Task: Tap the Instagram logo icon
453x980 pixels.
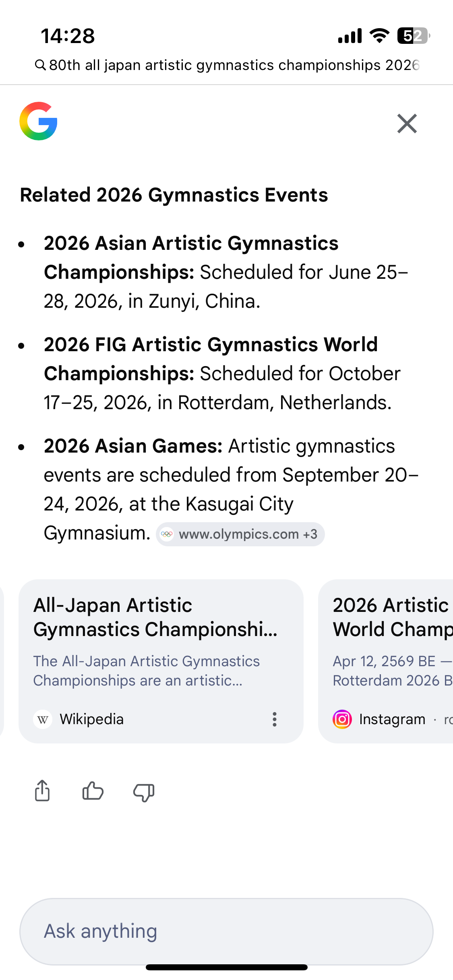Action: tap(342, 719)
